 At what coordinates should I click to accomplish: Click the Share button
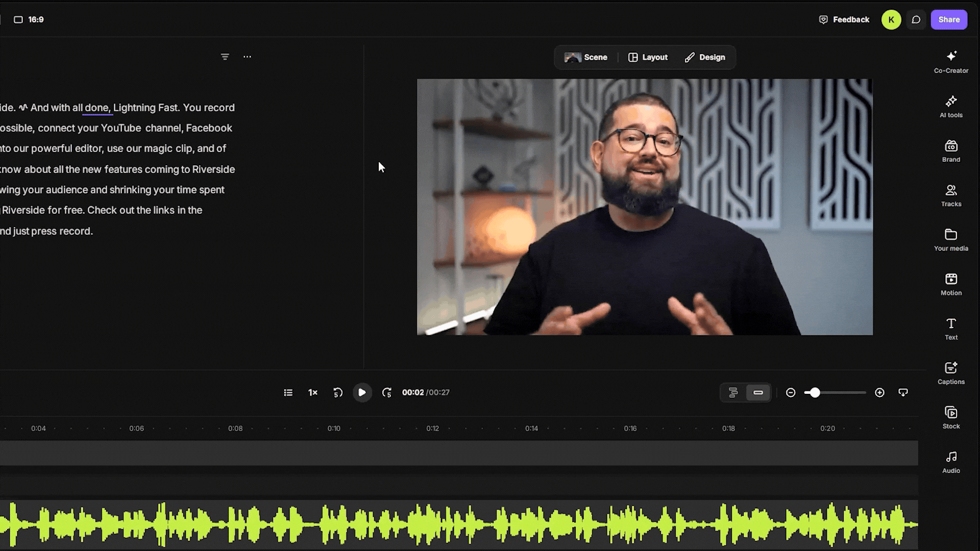click(x=949, y=19)
